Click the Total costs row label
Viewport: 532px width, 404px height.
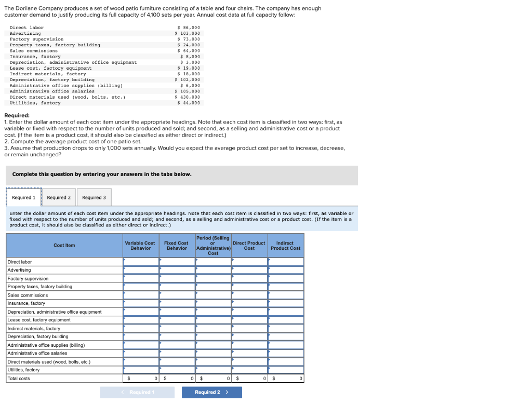(19, 379)
